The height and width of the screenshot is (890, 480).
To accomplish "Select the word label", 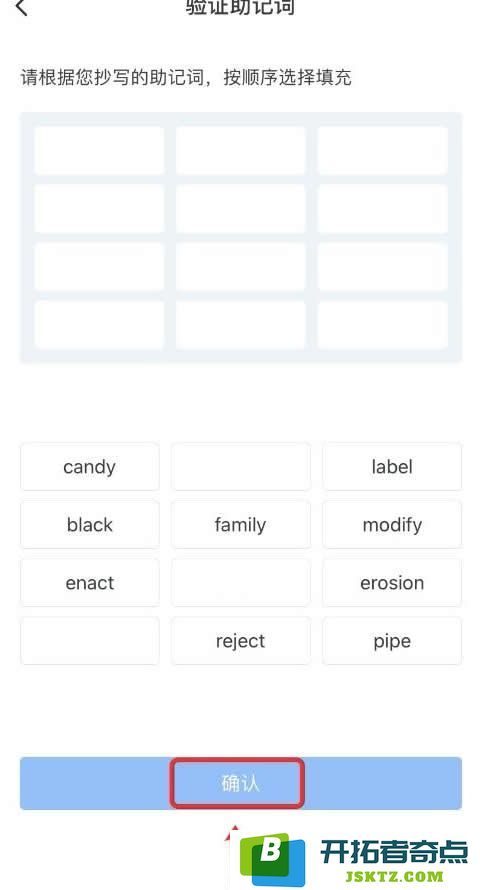I will (392, 467).
